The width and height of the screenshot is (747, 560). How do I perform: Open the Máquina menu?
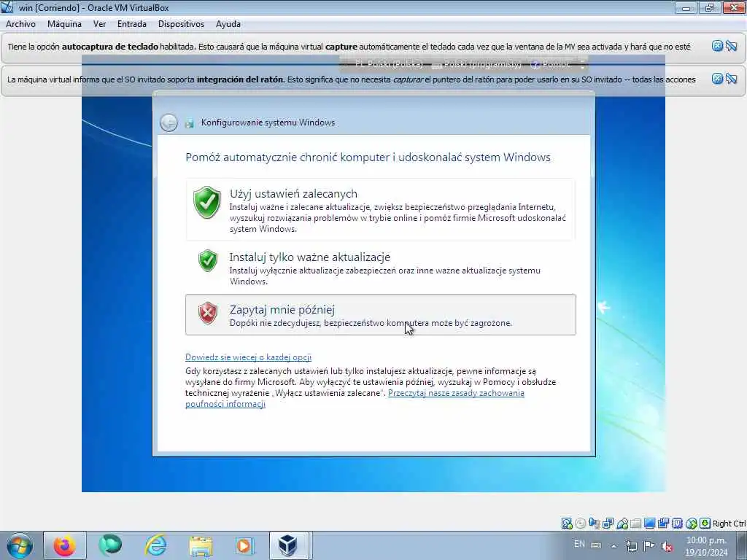click(x=64, y=24)
